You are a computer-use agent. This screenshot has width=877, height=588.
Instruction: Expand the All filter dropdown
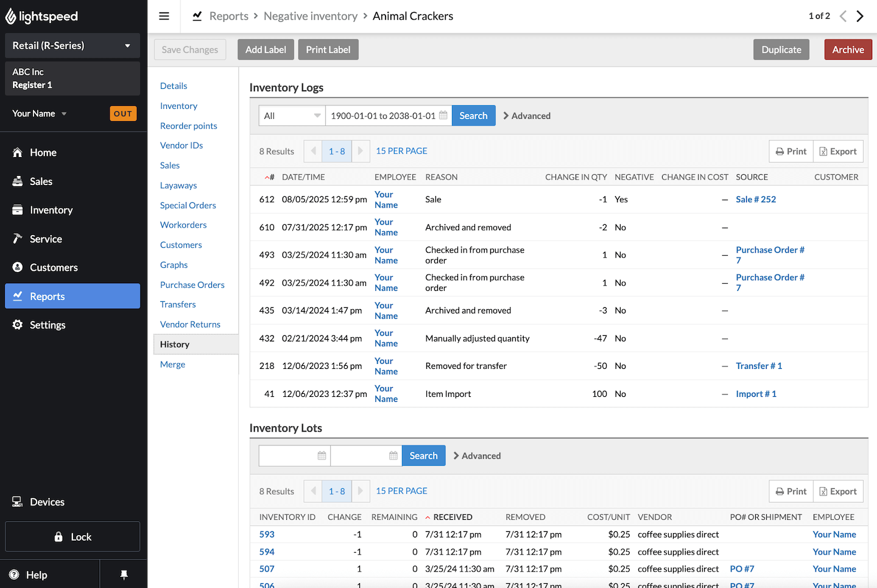click(292, 116)
